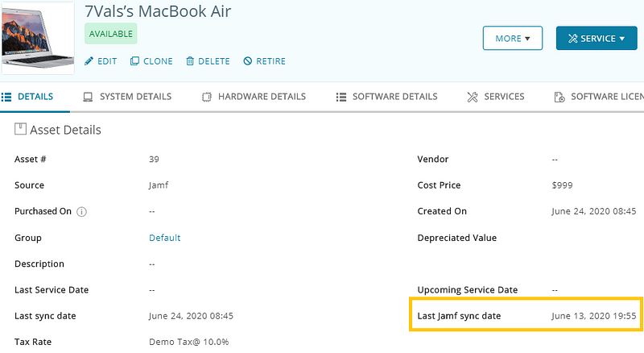Open the More dropdown menu
This screenshot has width=644, height=353.
click(512, 38)
